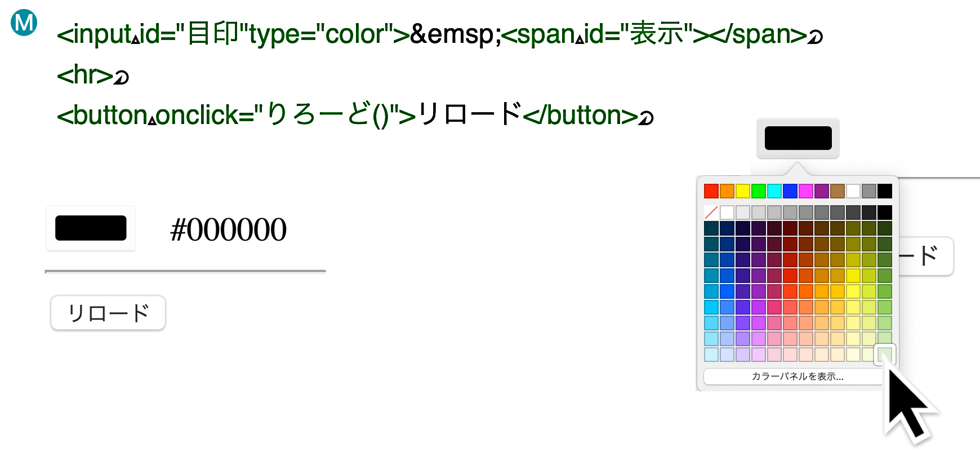Pick the magenta swatch in top row
Screen dimensions: 980x451
tap(806, 191)
